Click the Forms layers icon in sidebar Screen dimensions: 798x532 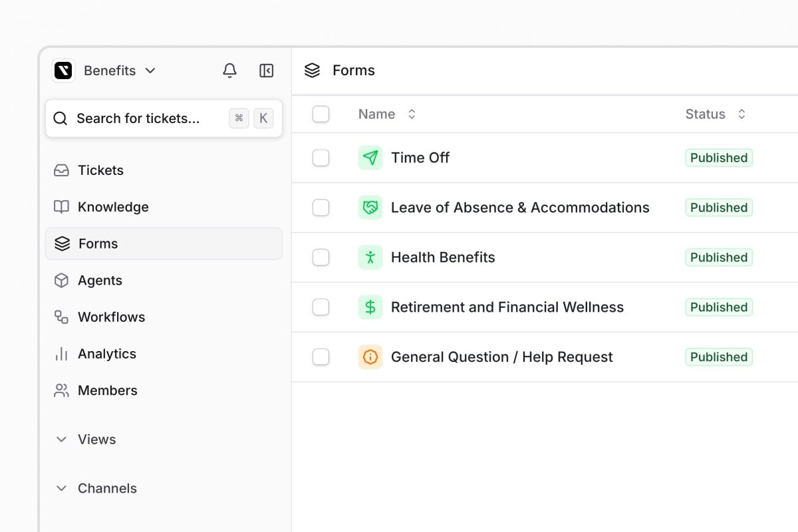coord(62,244)
